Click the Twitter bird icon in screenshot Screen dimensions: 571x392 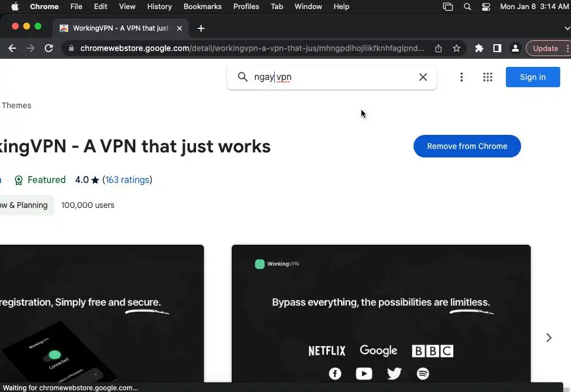tap(394, 373)
